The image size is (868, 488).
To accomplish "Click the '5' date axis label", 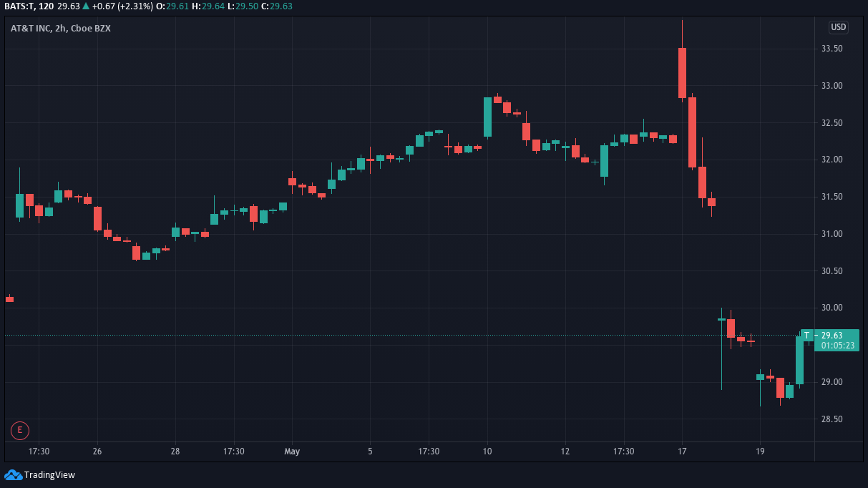I will [370, 452].
